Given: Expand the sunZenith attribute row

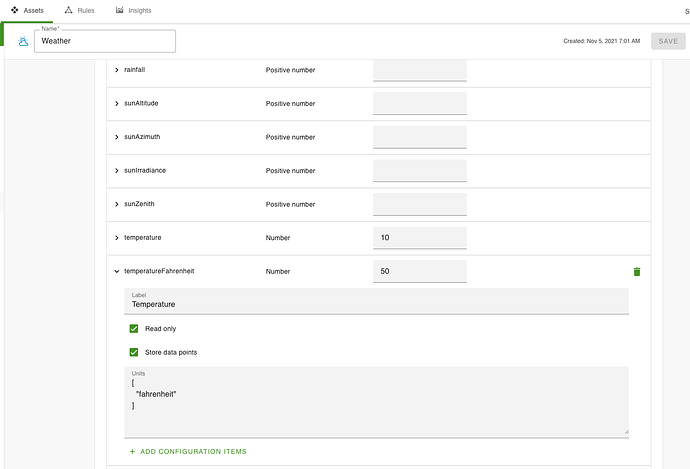Looking at the screenshot, I should click(x=117, y=204).
